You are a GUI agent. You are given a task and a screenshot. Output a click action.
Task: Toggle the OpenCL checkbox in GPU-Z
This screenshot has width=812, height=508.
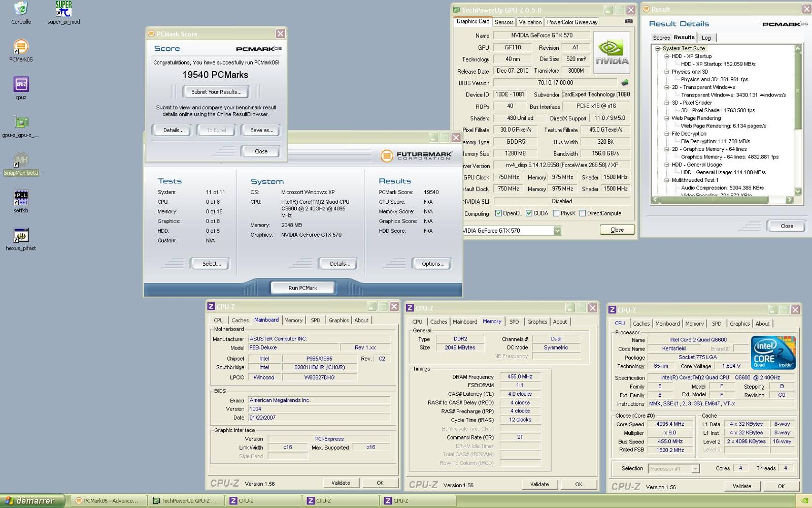tap(498, 213)
